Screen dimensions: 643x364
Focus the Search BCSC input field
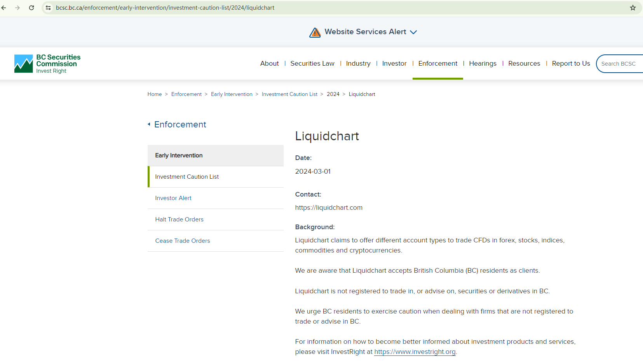620,64
